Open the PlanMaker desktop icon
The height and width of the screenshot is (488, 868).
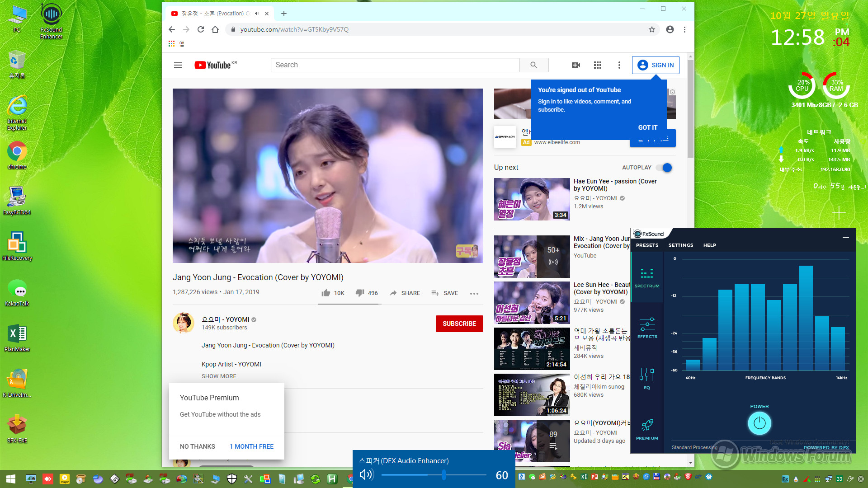(17, 338)
